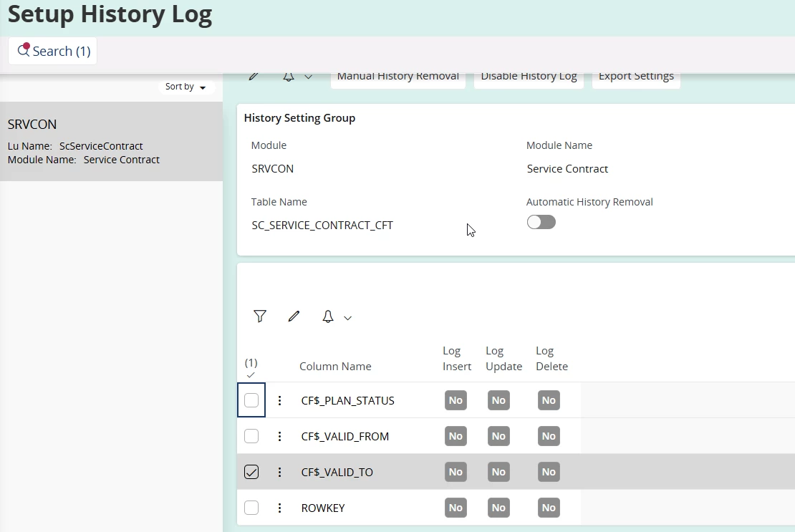Click the filter funnel icon above column list

click(260, 316)
